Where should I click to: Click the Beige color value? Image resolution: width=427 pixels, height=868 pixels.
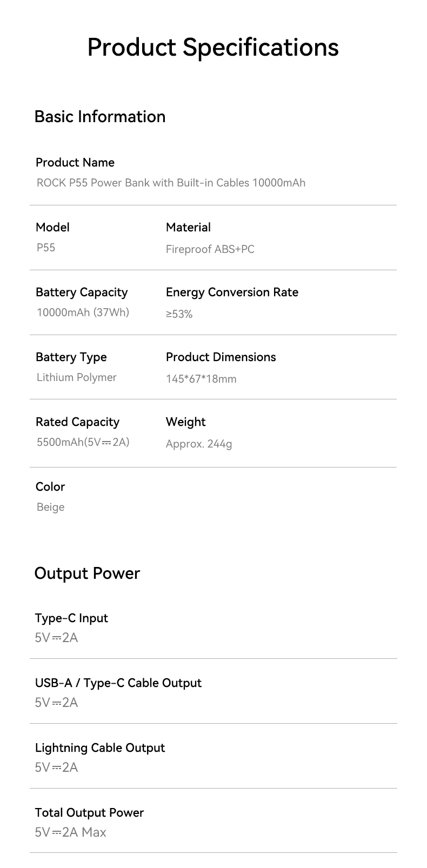[51, 507]
